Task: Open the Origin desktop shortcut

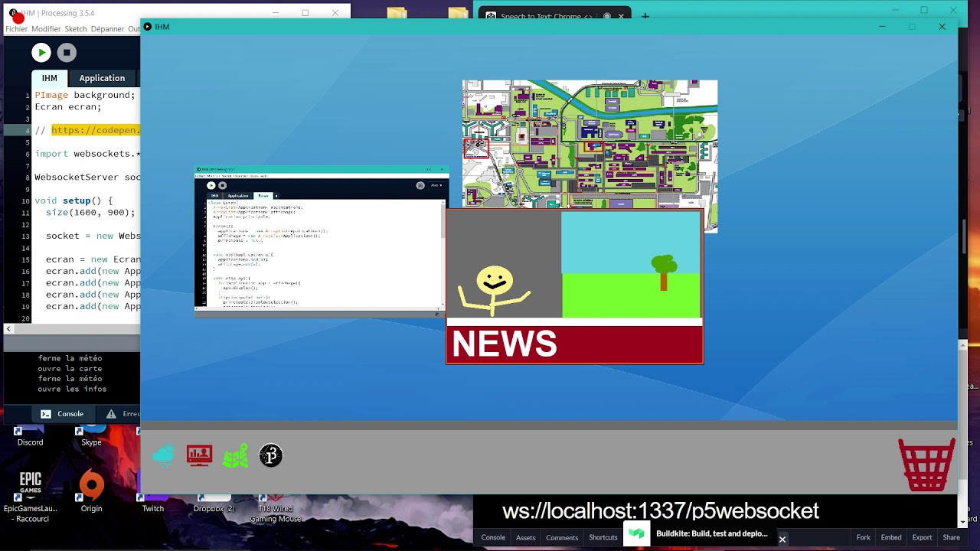Action: click(91, 490)
